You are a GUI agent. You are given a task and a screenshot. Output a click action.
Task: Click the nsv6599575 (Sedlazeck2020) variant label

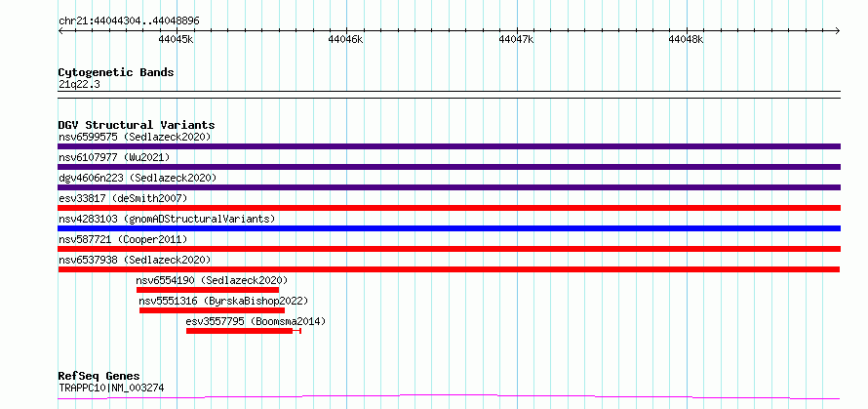tap(135, 137)
